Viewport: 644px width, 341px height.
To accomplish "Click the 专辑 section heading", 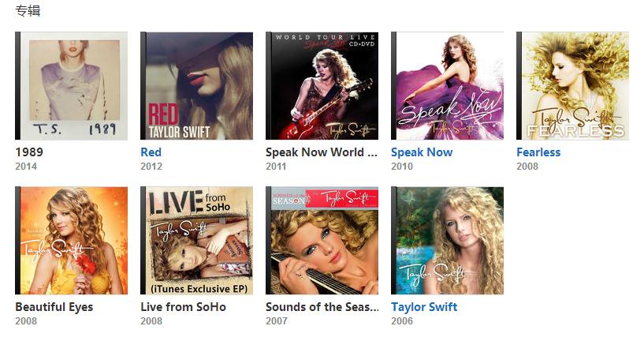I will (28, 10).
